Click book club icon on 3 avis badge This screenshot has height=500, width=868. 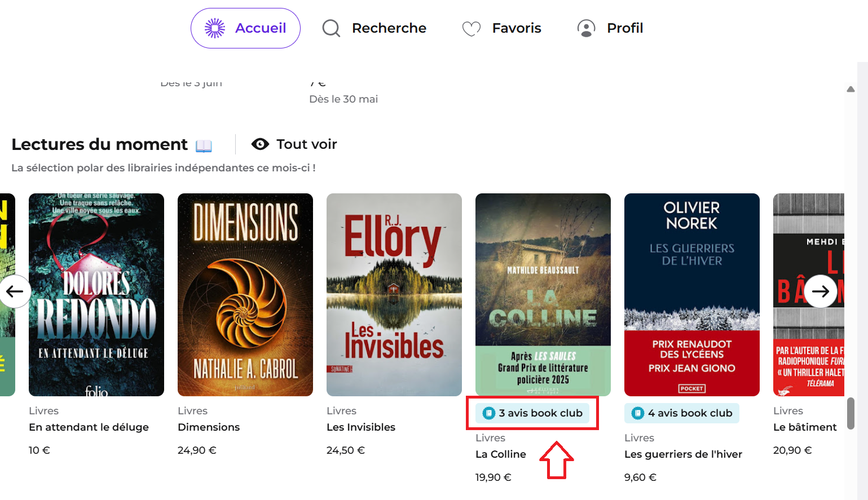(489, 413)
